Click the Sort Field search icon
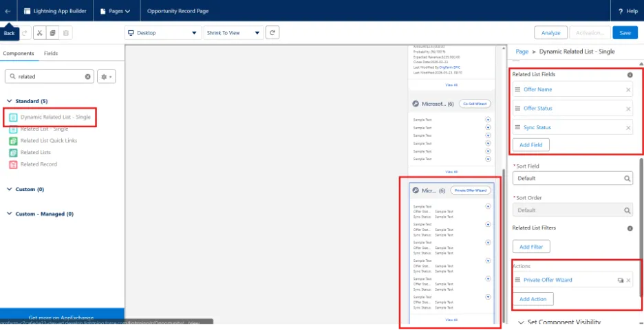The width and height of the screenshot is (644, 330). 627,179
